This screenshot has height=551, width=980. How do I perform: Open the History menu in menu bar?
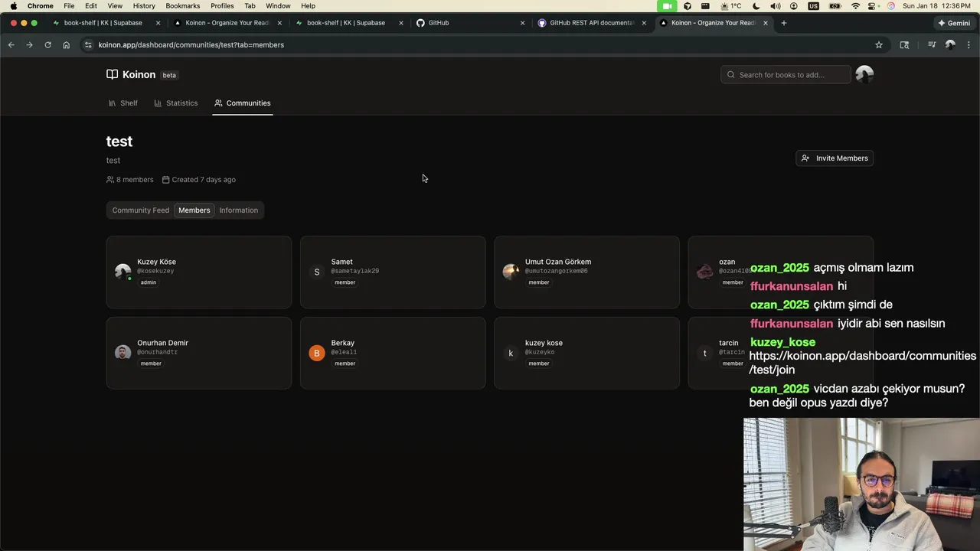144,5
